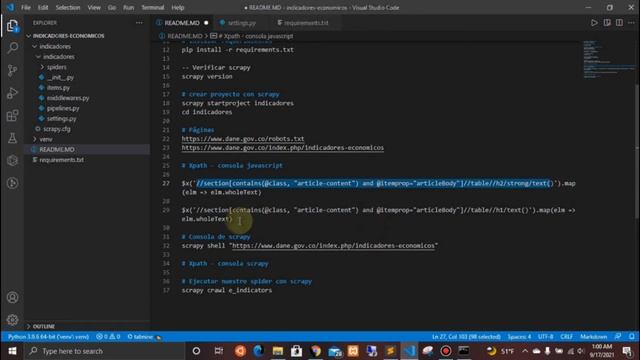Click the Windows taskbar search box
Image resolution: width=640 pixels, height=360 pixels.
pyautogui.click(x=105, y=351)
